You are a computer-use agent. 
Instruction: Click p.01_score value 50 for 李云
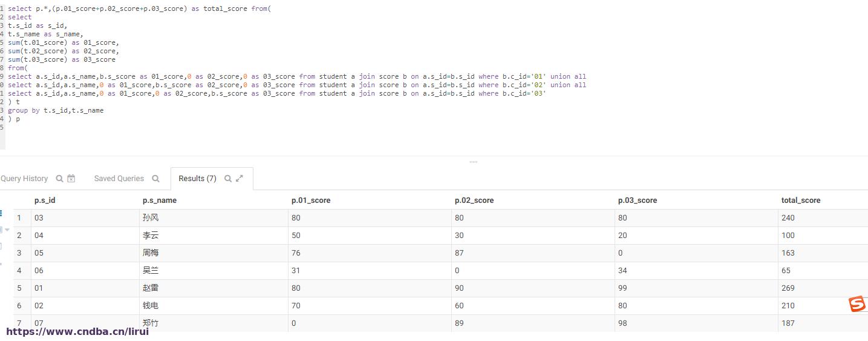(296, 236)
